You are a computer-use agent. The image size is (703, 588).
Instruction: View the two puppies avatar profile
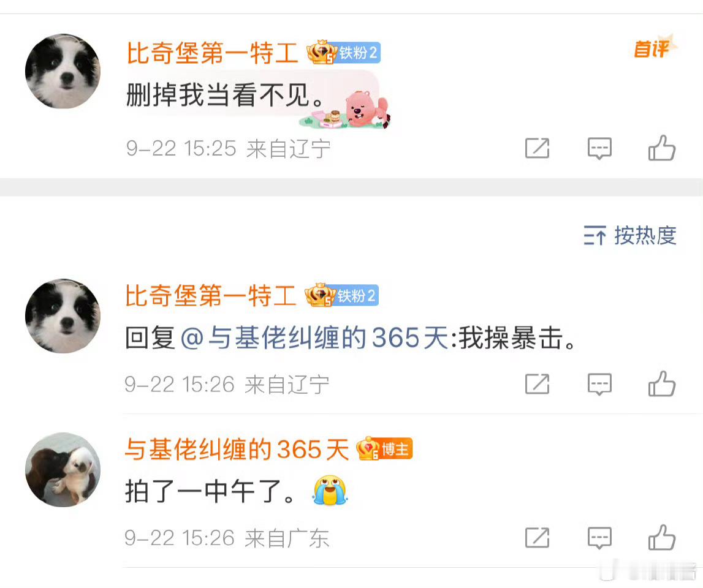tap(63, 470)
